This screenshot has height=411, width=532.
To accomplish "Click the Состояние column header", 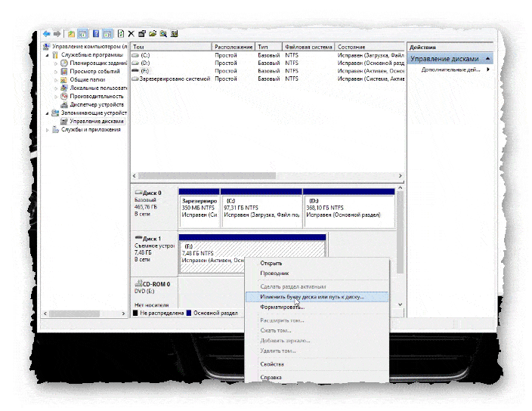I will (x=370, y=47).
